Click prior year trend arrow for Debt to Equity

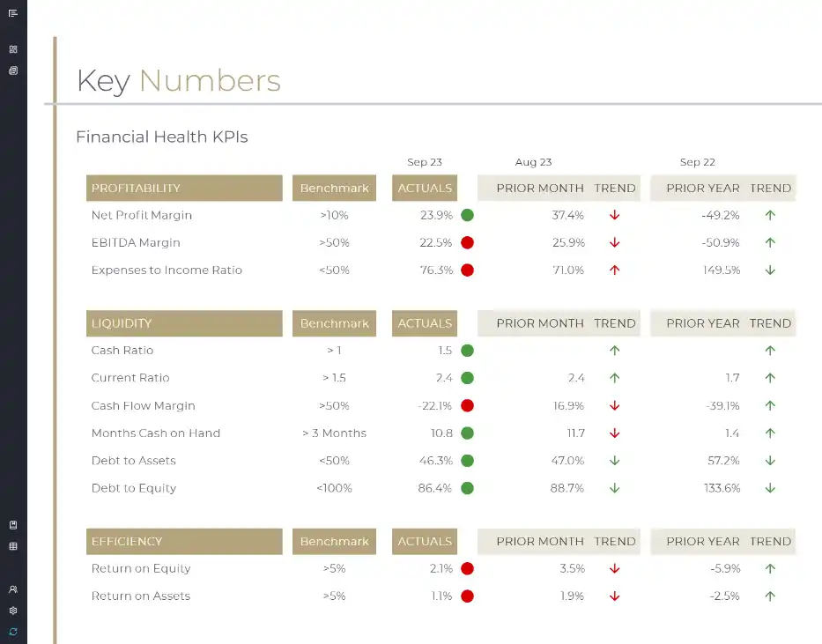769,488
